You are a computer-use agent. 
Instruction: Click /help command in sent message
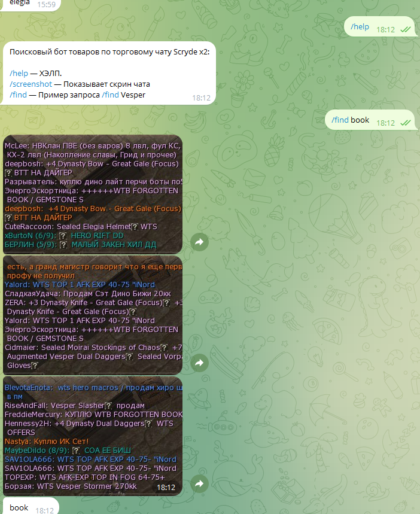360,27
